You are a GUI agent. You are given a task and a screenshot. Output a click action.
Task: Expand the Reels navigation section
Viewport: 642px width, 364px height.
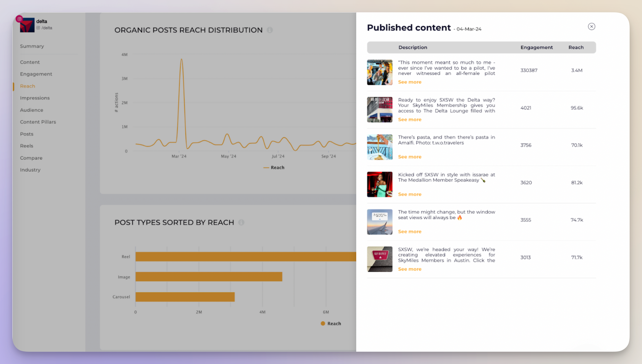coord(26,146)
